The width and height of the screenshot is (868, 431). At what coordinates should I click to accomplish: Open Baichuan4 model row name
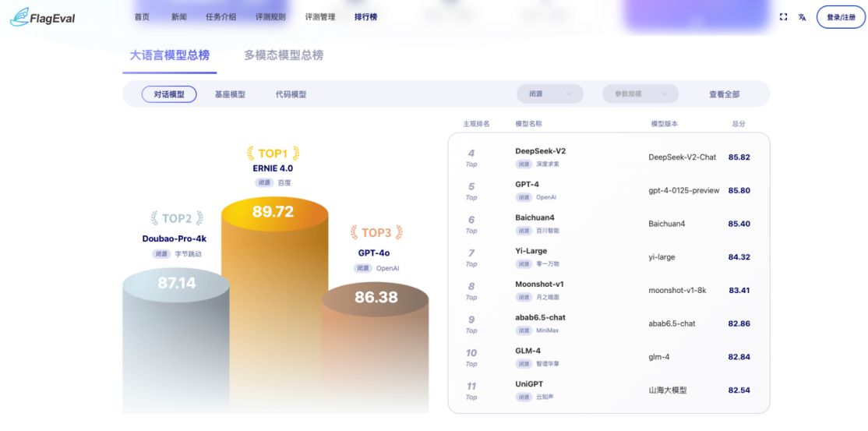coord(535,217)
